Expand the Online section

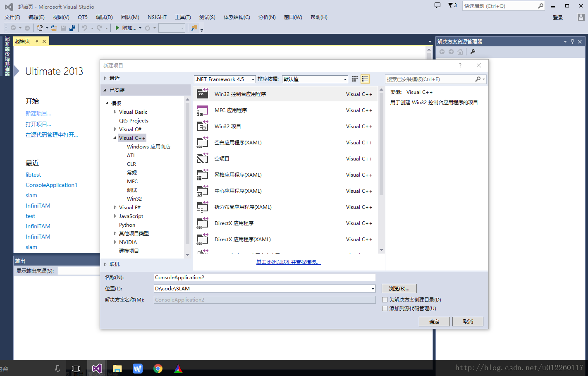[x=105, y=264]
